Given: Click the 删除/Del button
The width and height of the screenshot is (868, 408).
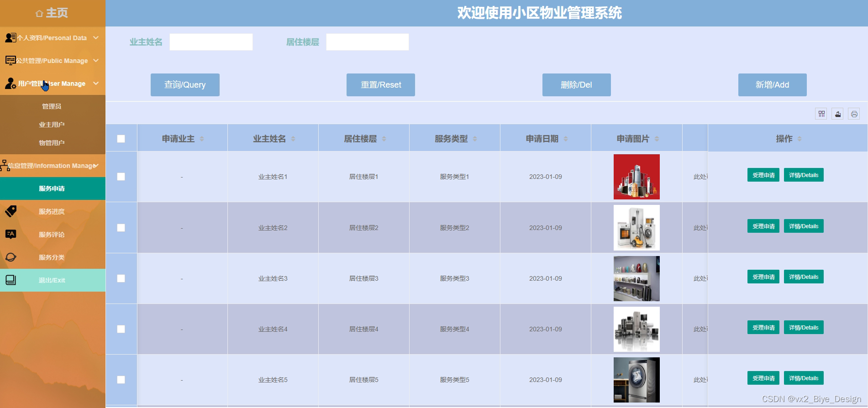Looking at the screenshot, I should 576,85.
